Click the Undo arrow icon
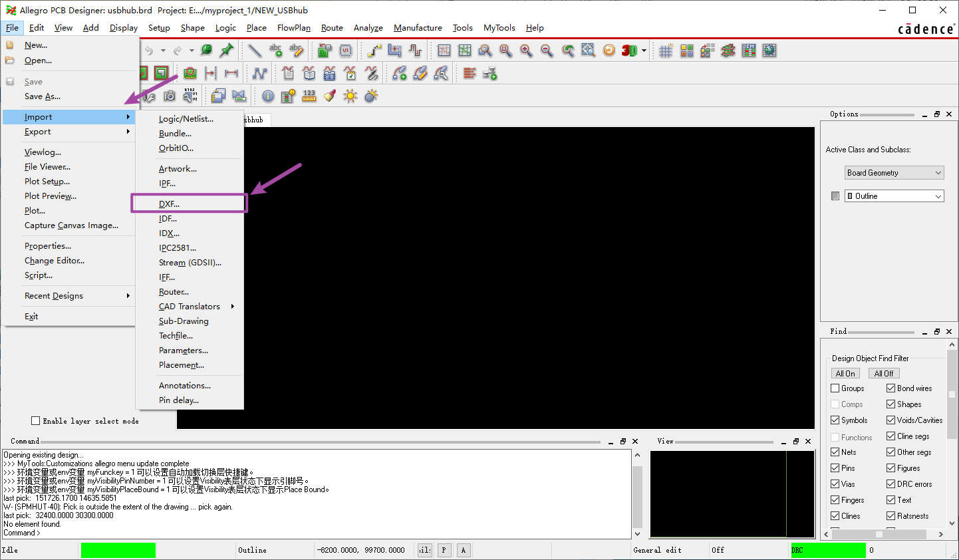Viewport: 959px width, 560px height. 149,51
